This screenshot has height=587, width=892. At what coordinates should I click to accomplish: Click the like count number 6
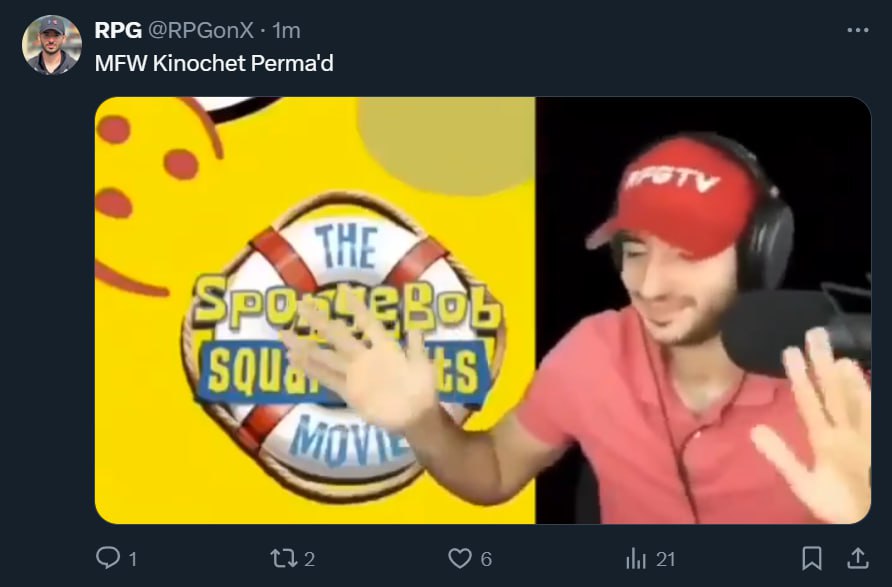[x=486, y=560]
